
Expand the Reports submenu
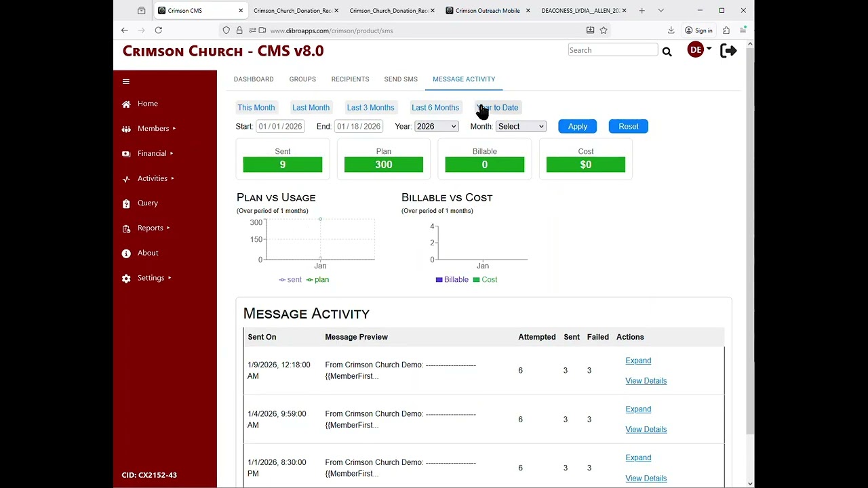click(x=168, y=228)
